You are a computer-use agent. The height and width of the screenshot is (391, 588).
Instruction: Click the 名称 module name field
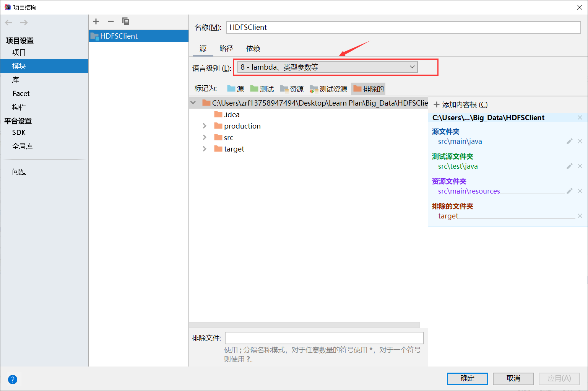coord(403,27)
